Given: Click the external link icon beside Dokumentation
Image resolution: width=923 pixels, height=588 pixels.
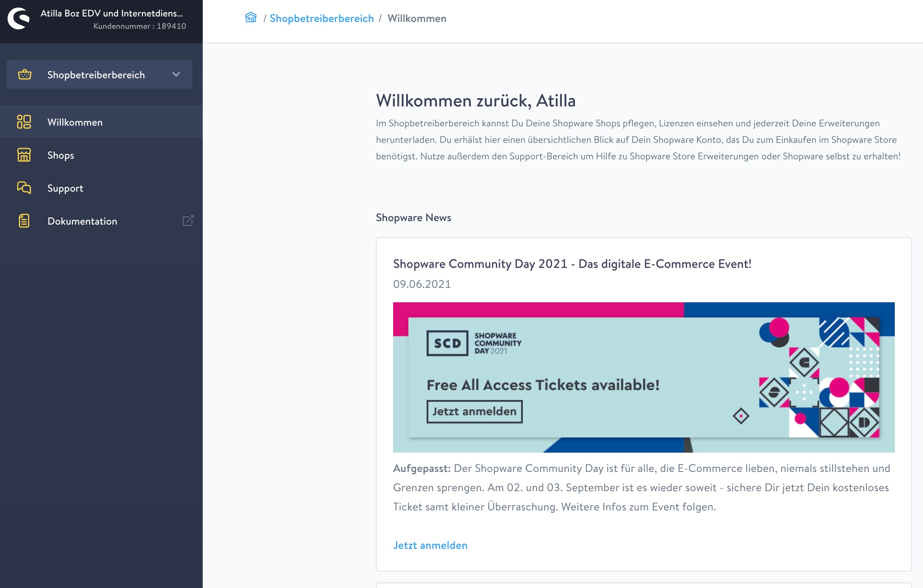Looking at the screenshot, I should [x=188, y=220].
